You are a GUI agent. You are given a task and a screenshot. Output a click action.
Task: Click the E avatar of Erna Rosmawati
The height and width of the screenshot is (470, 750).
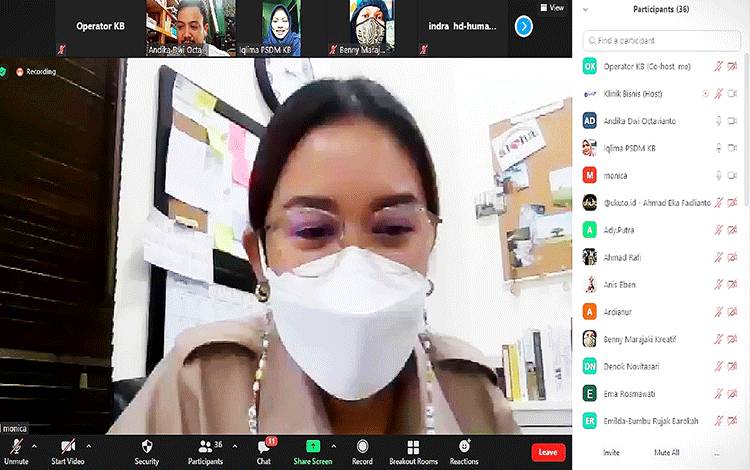pyautogui.click(x=589, y=394)
